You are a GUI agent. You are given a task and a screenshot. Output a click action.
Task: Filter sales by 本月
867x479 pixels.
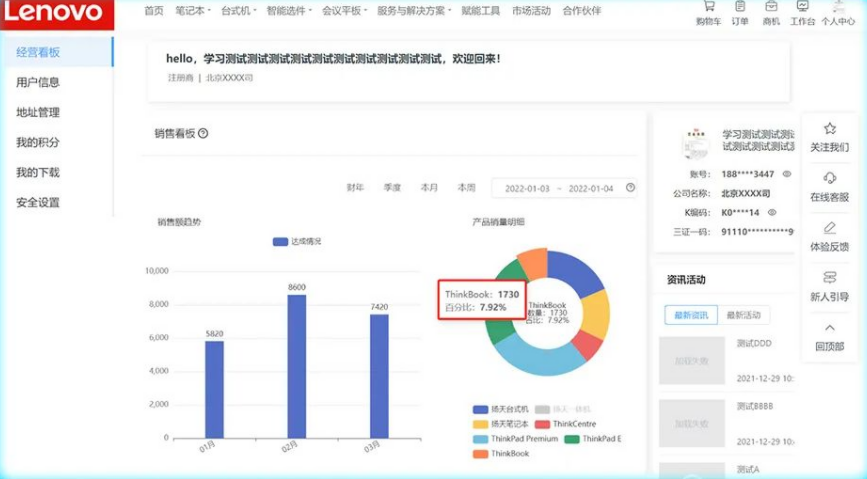click(429, 188)
